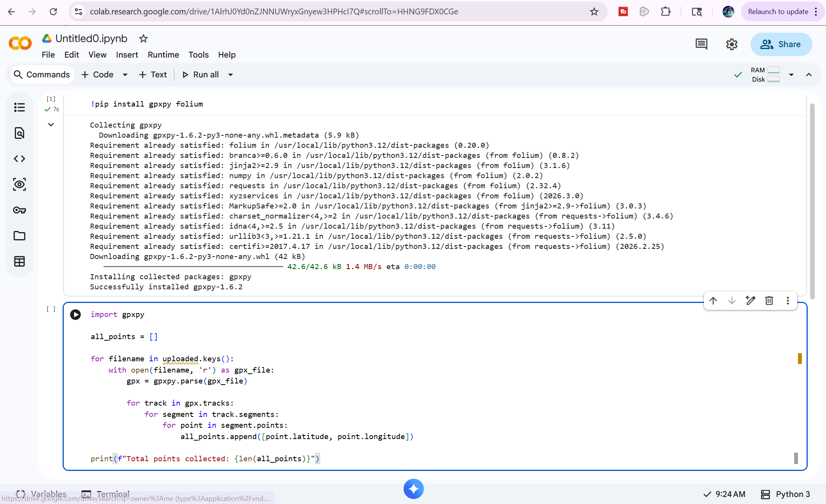Go back in browser history
This screenshot has height=504, width=826.
pyautogui.click(x=11, y=12)
